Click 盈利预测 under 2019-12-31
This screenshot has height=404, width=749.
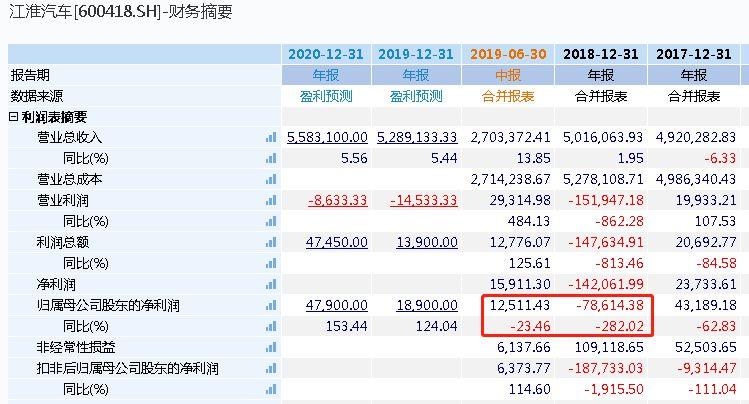[x=416, y=96]
